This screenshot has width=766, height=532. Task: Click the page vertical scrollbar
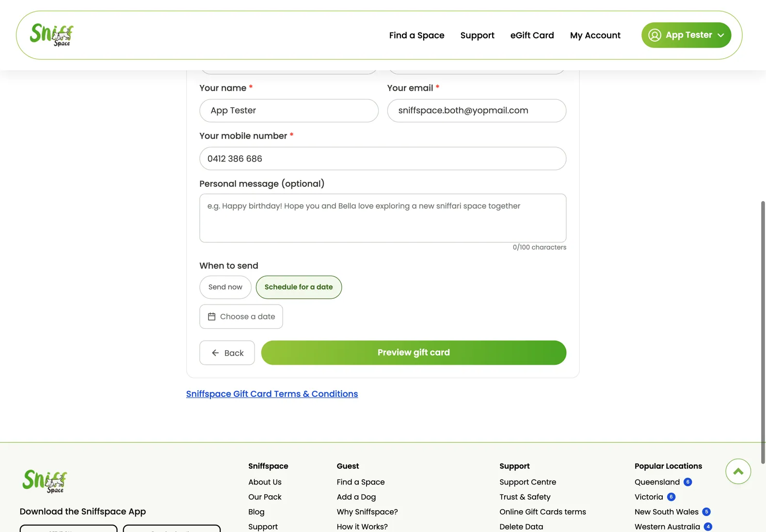coord(763,332)
